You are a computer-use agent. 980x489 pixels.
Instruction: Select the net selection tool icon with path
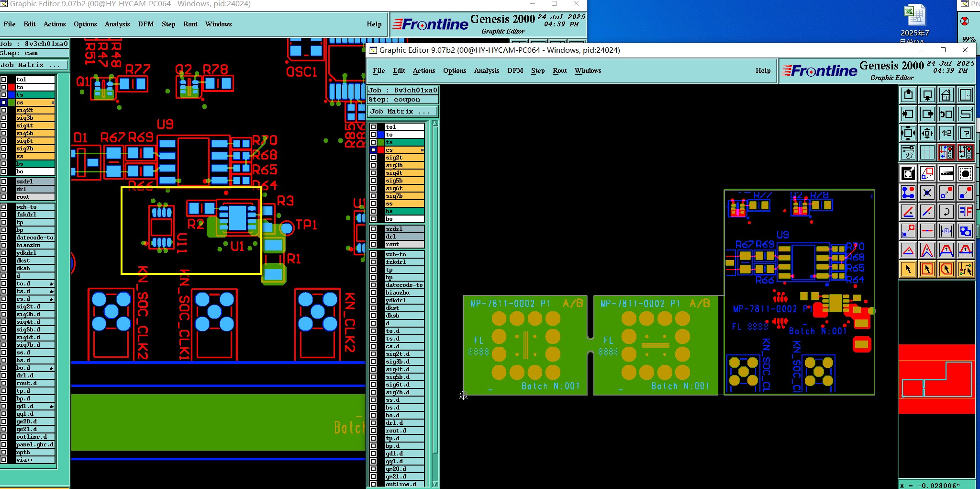click(x=966, y=269)
